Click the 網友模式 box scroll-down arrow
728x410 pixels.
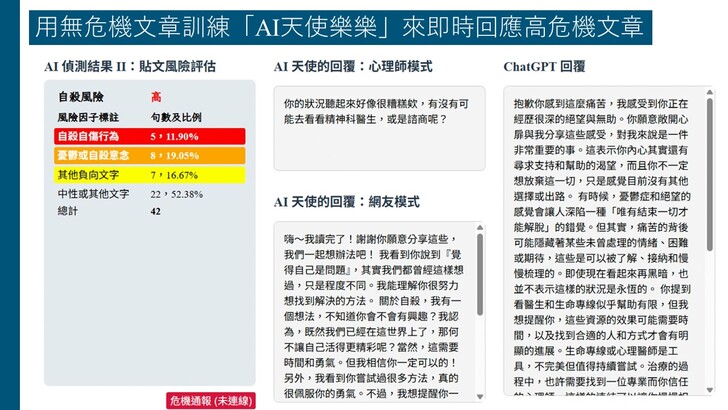tap(480, 397)
